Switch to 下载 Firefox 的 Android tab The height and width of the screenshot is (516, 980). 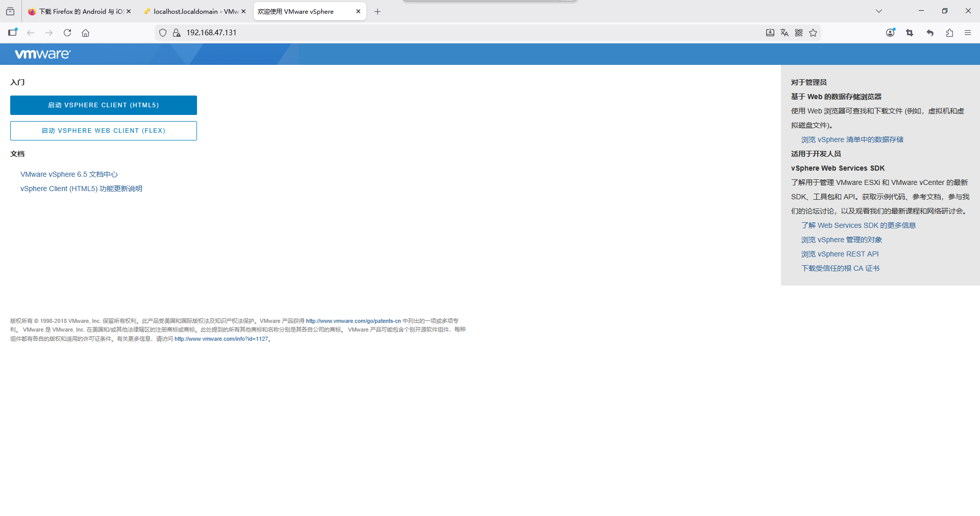click(x=80, y=11)
